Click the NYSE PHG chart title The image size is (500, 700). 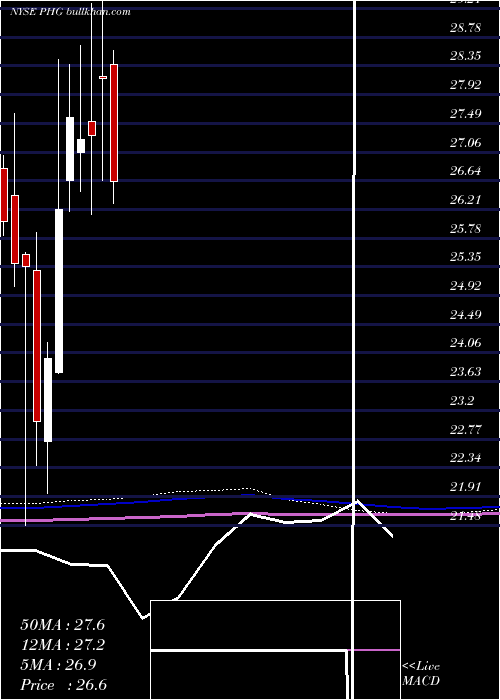pos(70,12)
